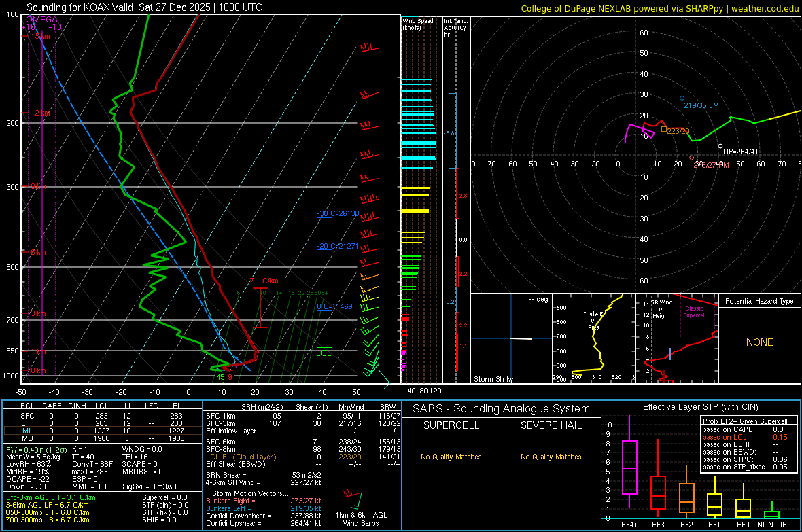802x532 pixels.
Task: Click the 12 km height label
Action: [40, 113]
